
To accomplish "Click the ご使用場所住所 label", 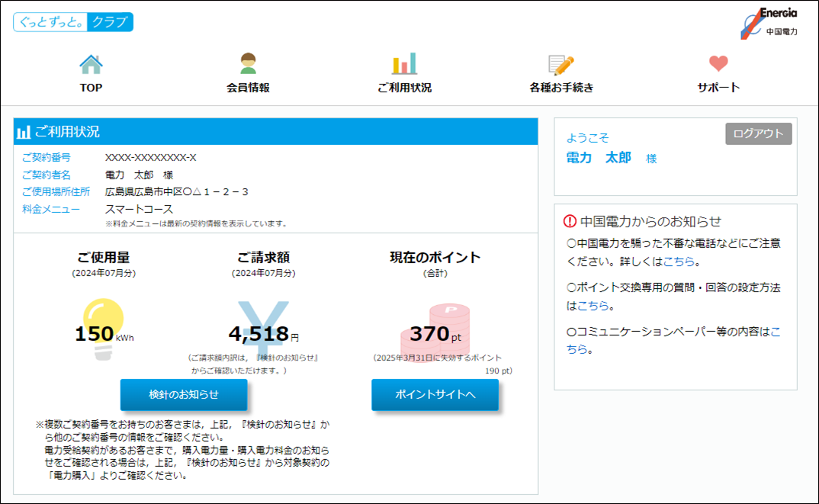I will 56,192.
